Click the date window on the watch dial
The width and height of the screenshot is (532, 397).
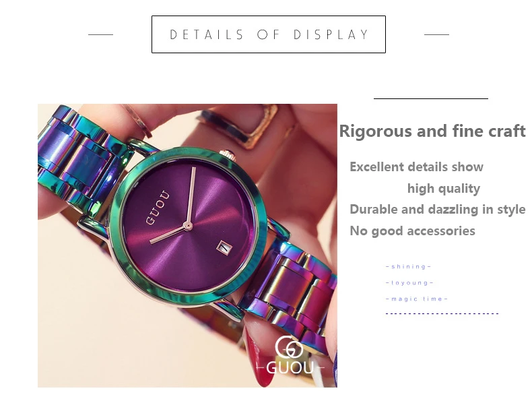point(224,247)
